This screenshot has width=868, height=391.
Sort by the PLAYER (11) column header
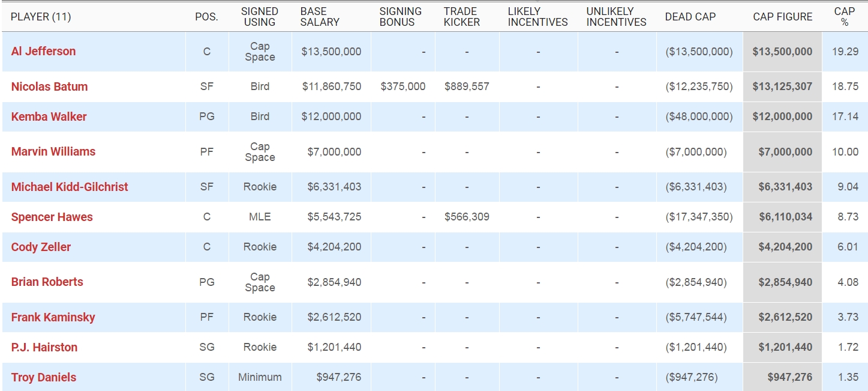(41, 17)
